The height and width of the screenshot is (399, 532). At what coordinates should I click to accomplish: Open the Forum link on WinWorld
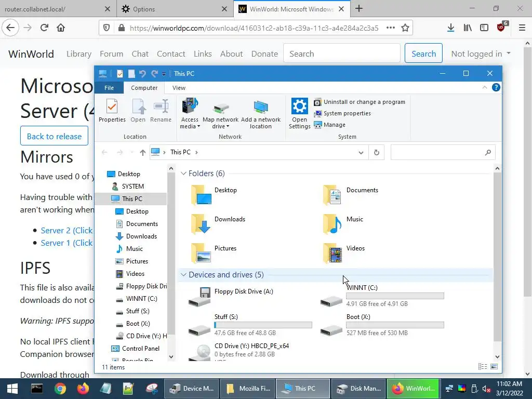click(111, 54)
